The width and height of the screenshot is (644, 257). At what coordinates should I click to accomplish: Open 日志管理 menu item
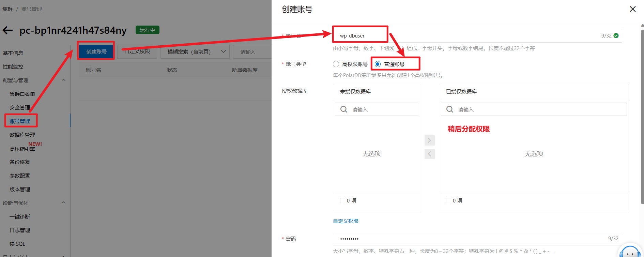pyautogui.click(x=20, y=230)
